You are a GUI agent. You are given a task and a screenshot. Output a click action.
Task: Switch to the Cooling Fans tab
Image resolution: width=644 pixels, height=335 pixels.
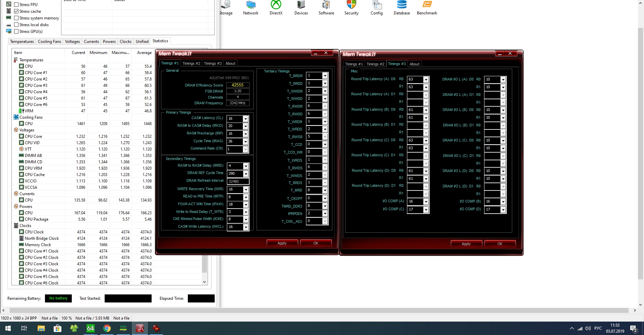(49, 42)
